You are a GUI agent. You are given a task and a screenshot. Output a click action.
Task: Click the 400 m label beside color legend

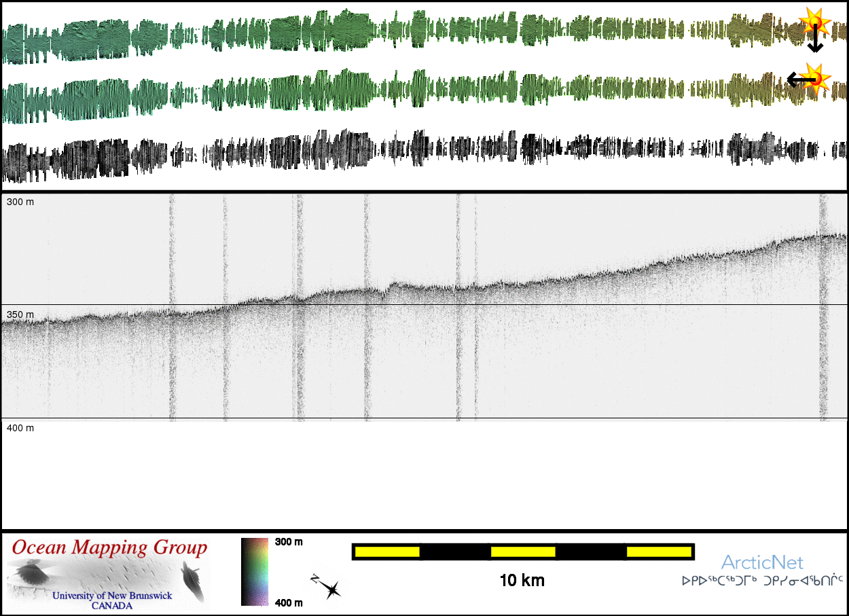289,602
